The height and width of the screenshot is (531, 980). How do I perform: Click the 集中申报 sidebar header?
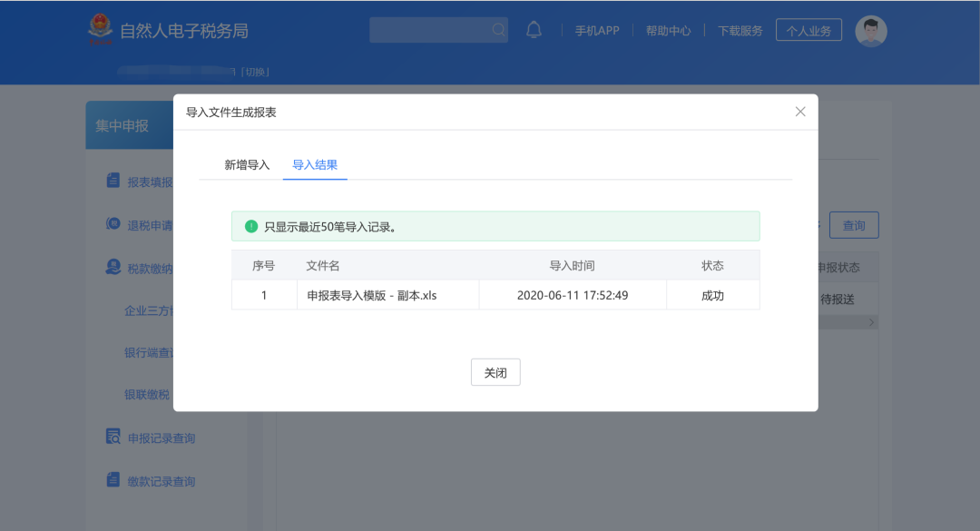point(130,125)
